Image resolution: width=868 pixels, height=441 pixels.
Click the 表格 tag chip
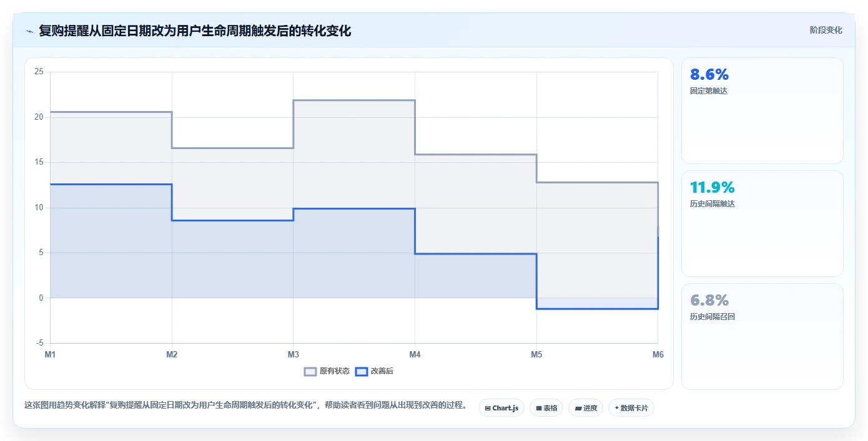point(546,408)
